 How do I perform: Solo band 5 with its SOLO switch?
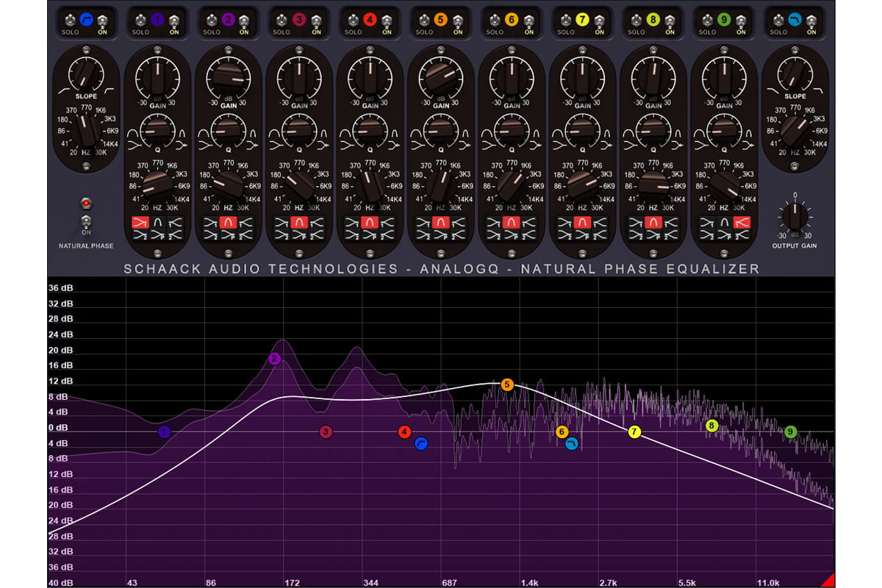(x=424, y=20)
